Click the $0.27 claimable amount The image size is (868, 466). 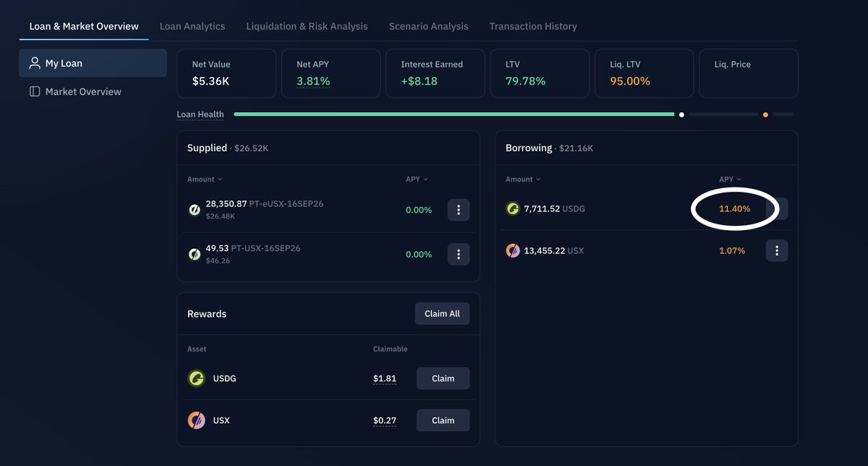click(385, 420)
